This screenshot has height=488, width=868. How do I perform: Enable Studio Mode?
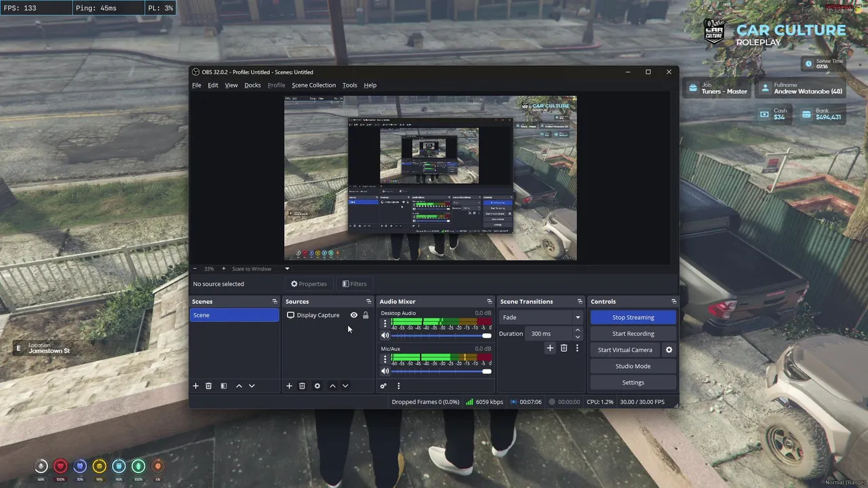point(633,366)
